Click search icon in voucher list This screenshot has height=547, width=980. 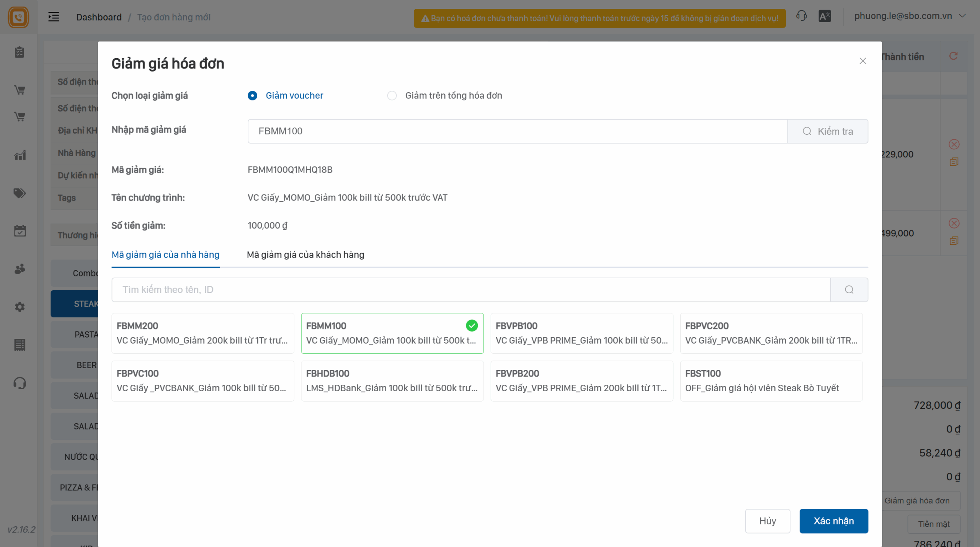point(849,290)
